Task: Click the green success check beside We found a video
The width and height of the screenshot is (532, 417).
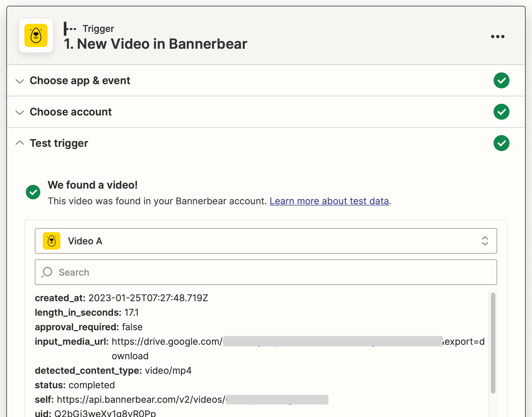Action: pos(33,192)
